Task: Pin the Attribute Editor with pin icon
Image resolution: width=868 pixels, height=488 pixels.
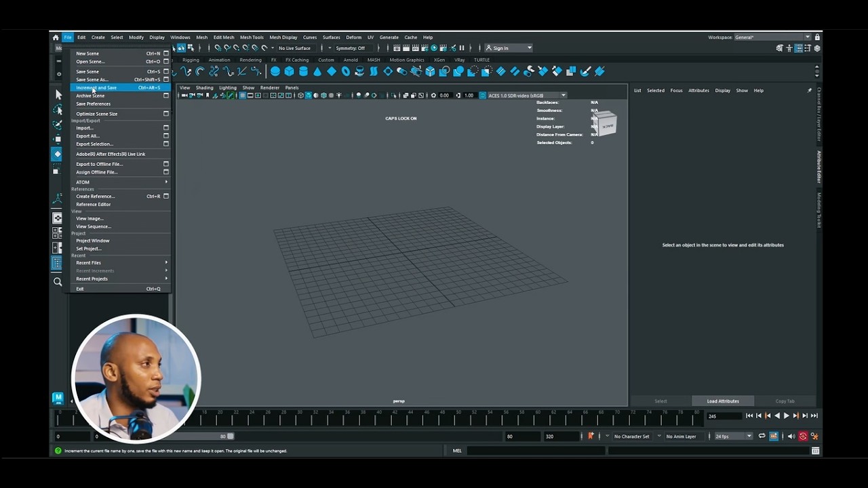Action: tap(809, 90)
